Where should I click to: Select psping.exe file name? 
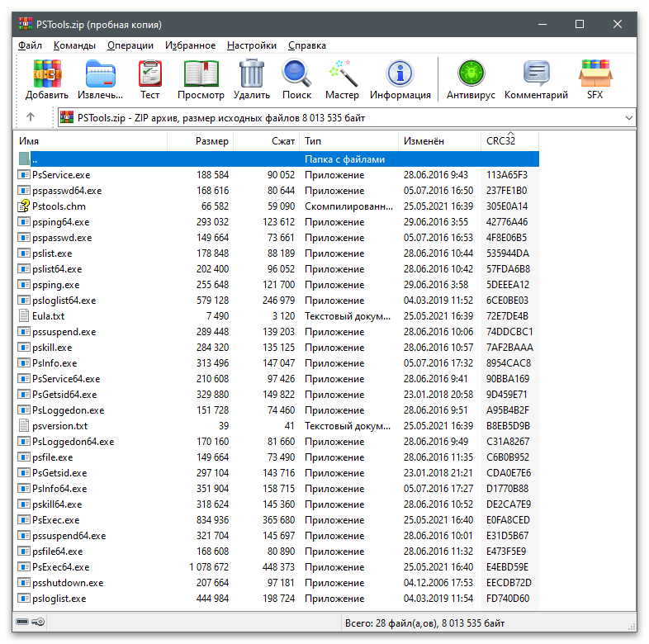(x=56, y=285)
